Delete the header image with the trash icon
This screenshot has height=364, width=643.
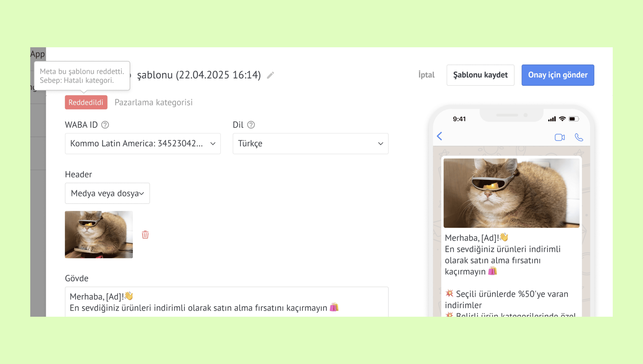[x=145, y=234]
